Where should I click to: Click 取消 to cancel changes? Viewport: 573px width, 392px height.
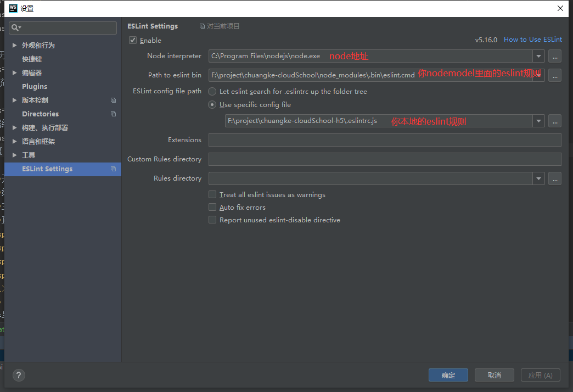tap(495, 375)
